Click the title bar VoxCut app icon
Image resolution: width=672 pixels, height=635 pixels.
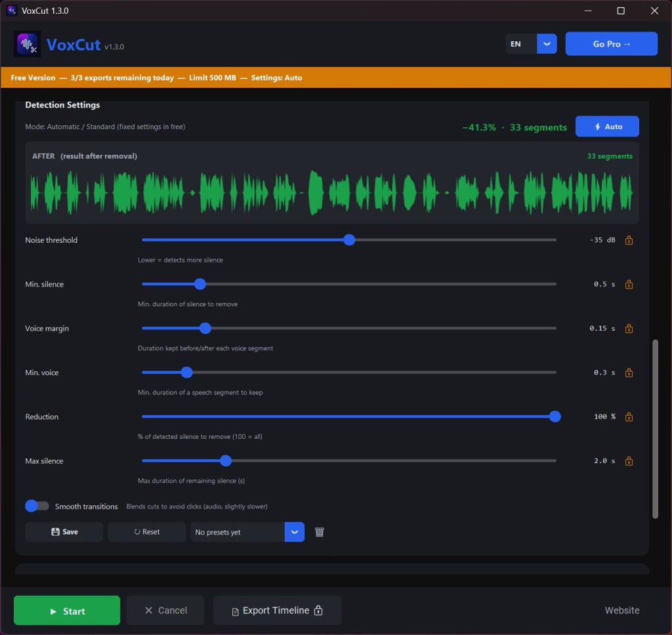point(12,10)
